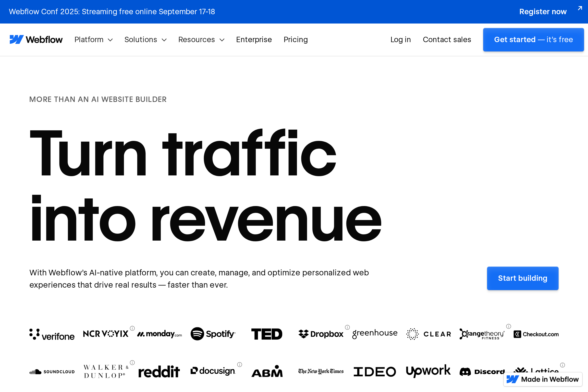The width and height of the screenshot is (588, 392).
Task: Click the Dropbox logo
Action: [321, 333]
